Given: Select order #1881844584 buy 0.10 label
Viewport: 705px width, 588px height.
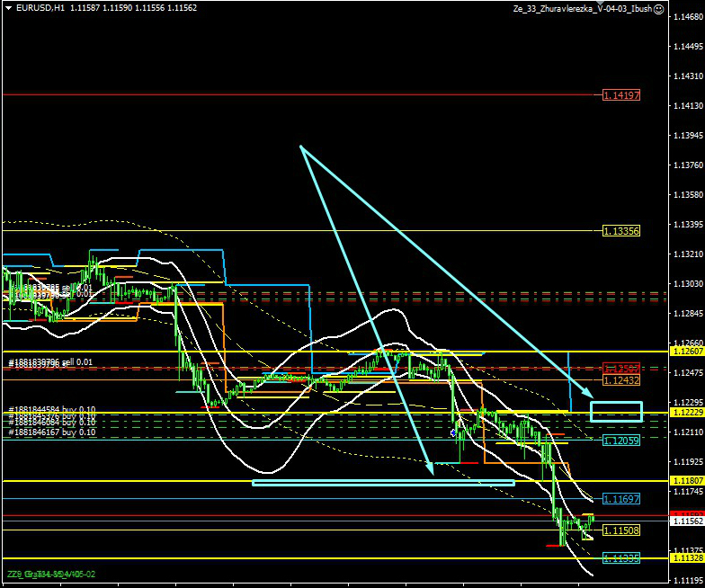Looking at the screenshot, I should [x=52, y=408].
